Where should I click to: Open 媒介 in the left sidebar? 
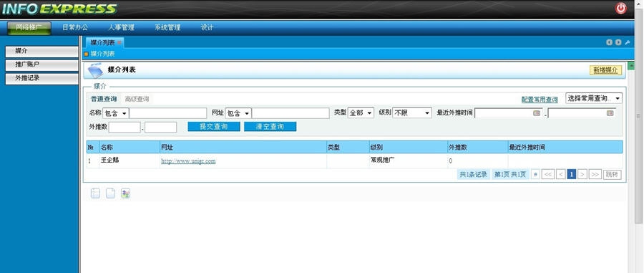pyautogui.click(x=42, y=52)
